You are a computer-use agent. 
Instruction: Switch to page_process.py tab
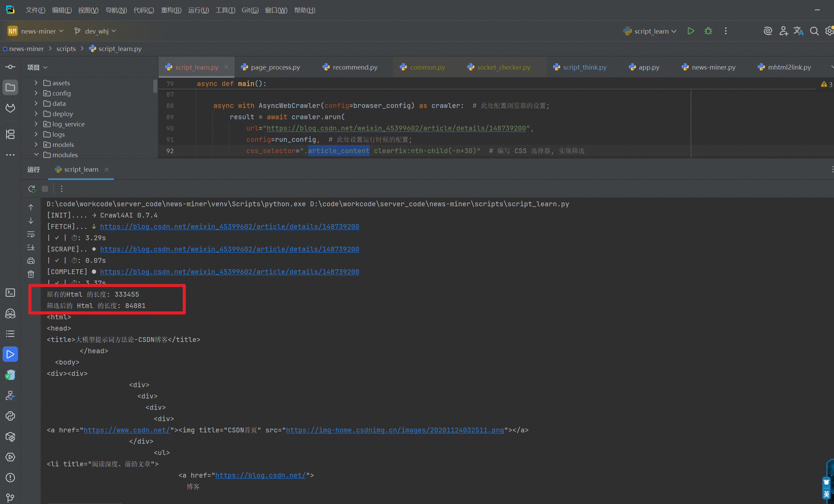click(275, 67)
